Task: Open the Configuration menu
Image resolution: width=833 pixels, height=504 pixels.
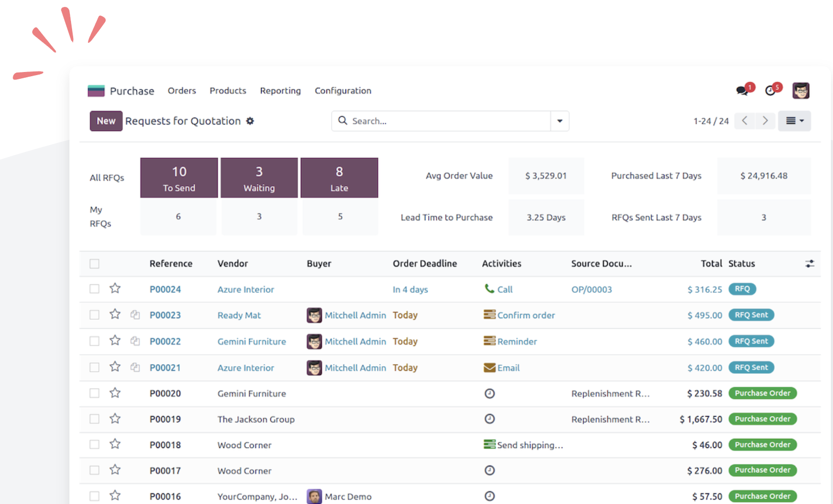Action: 343,91
